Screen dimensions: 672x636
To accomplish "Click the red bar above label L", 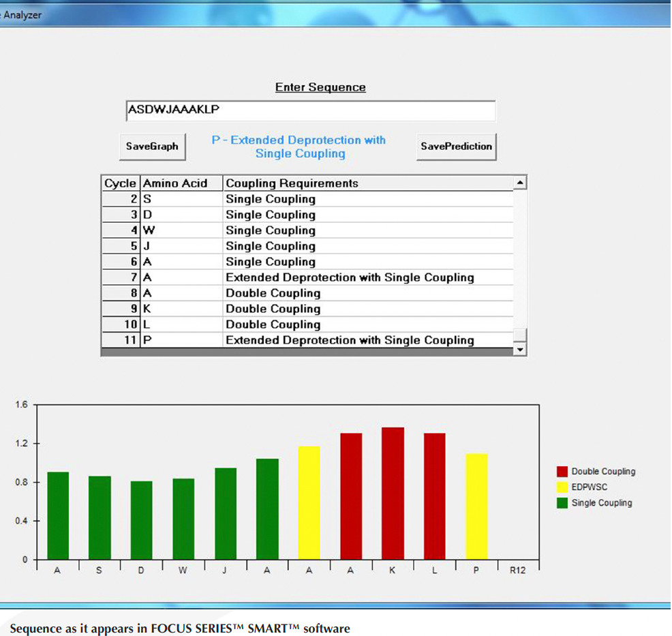I will [x=434, y=496].
